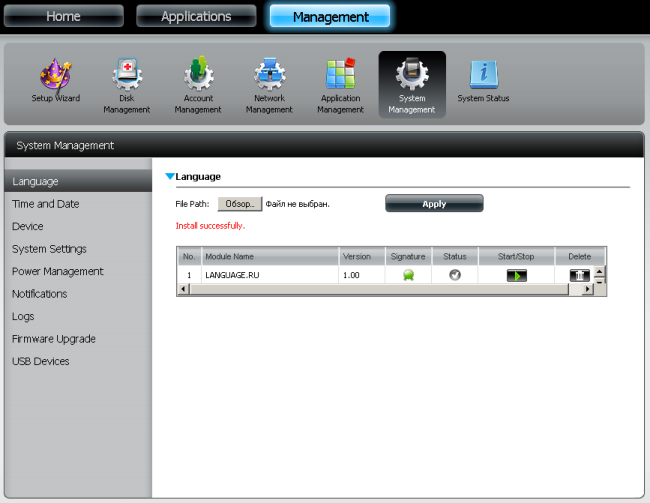The height and width of the screenshot is (503, 650).
Task: Click the green signature icon for LANGUAGE.RU
Action: (x=408, y=275)
